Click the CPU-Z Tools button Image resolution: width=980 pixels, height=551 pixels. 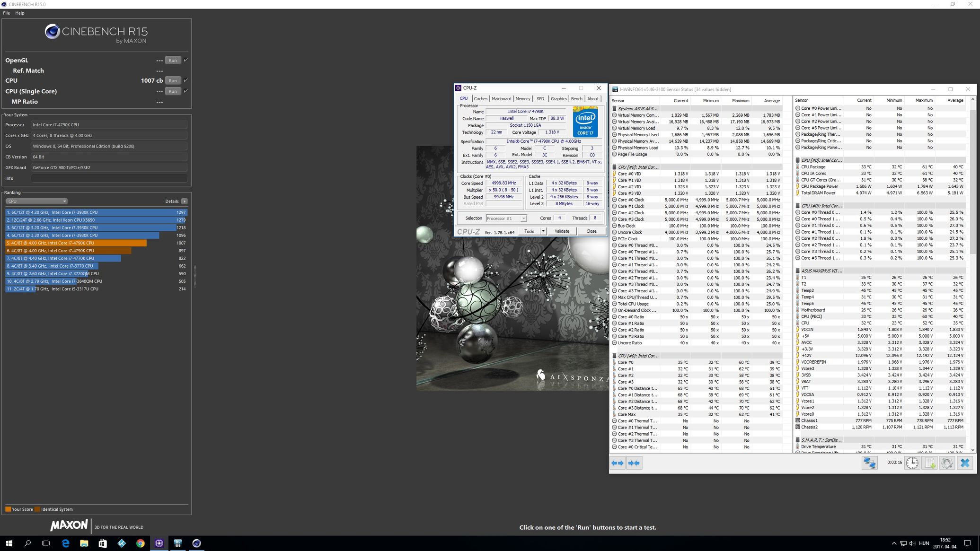click(530, 231)
